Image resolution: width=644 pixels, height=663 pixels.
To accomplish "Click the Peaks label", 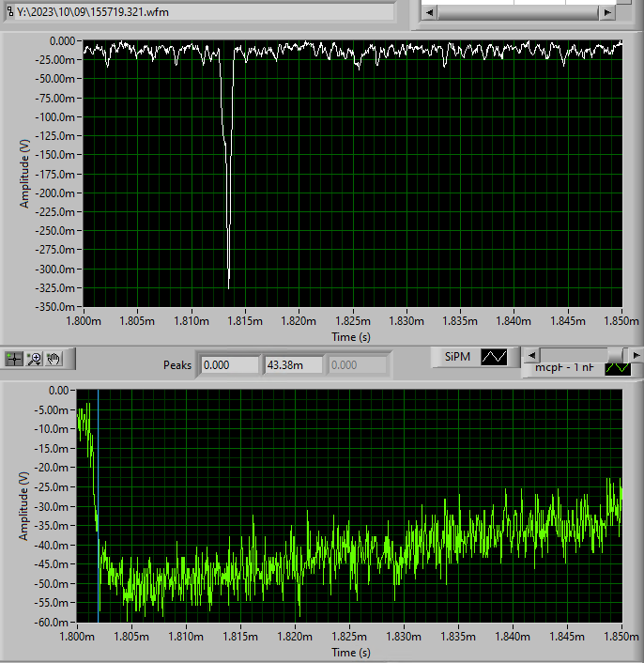I will pos(177,365).
